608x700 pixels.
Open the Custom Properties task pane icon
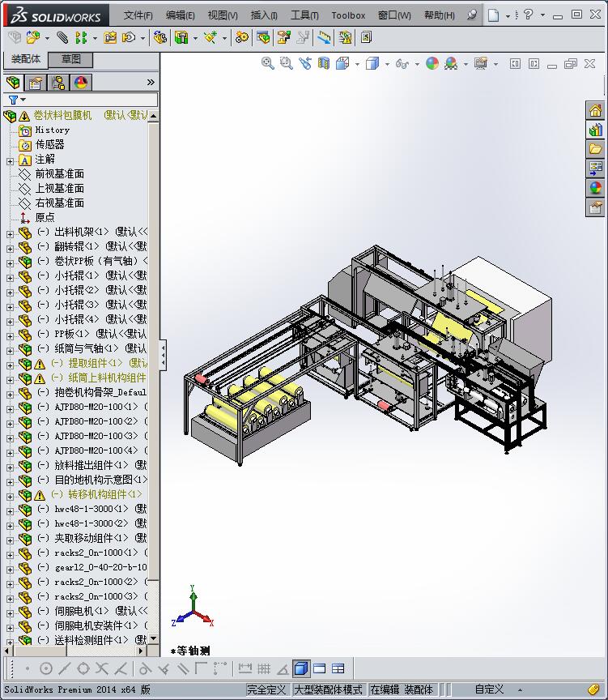click(596, 207)
